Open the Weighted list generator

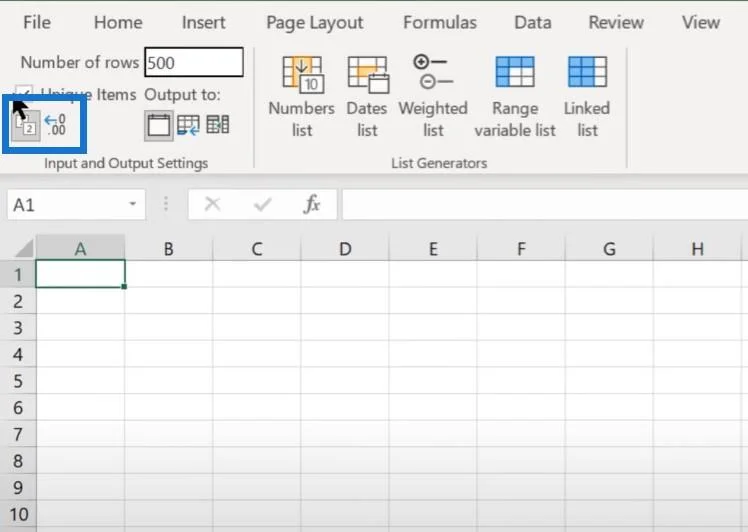[x=433, y=97]
